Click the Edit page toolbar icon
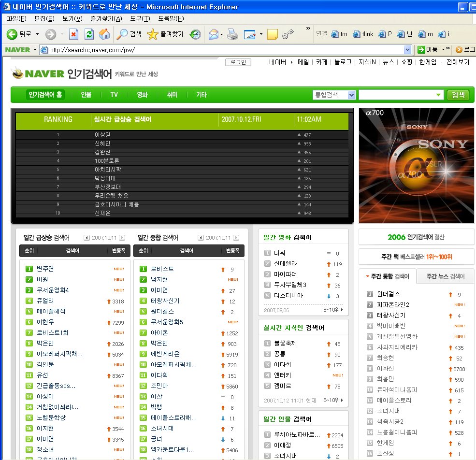The image size is (476, 460). coord(249,34)
